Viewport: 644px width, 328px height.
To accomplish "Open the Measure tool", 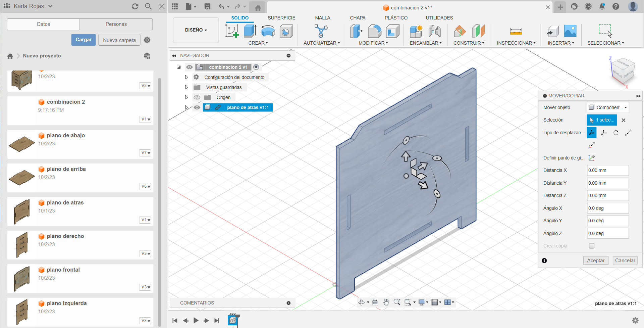I will [x=516, y=31].
